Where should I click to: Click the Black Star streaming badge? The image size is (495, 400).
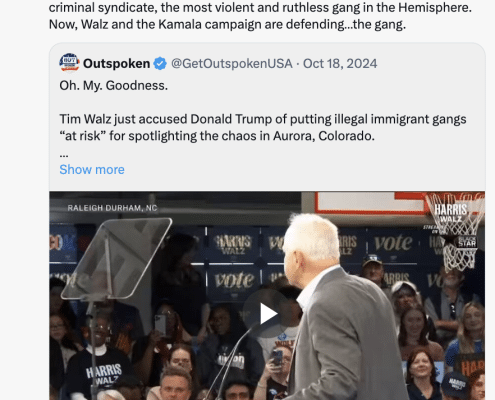coord(467,241)
